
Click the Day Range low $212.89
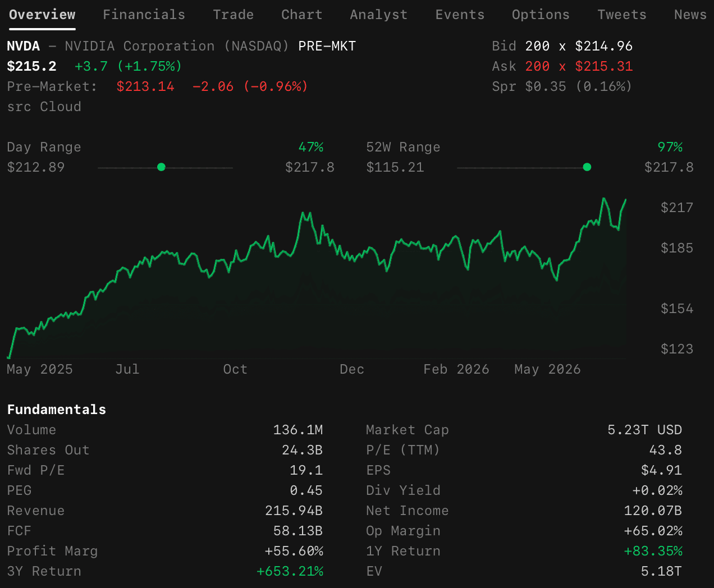[x=36, y=167]
